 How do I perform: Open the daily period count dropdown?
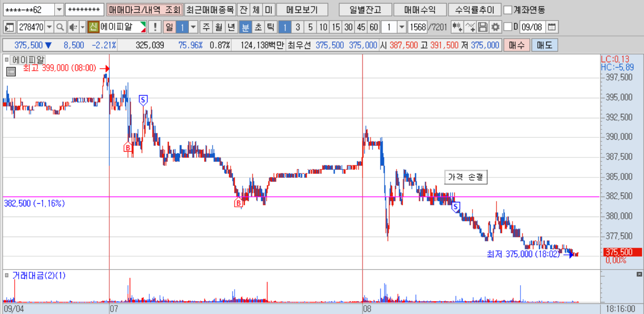pos(193,27)
